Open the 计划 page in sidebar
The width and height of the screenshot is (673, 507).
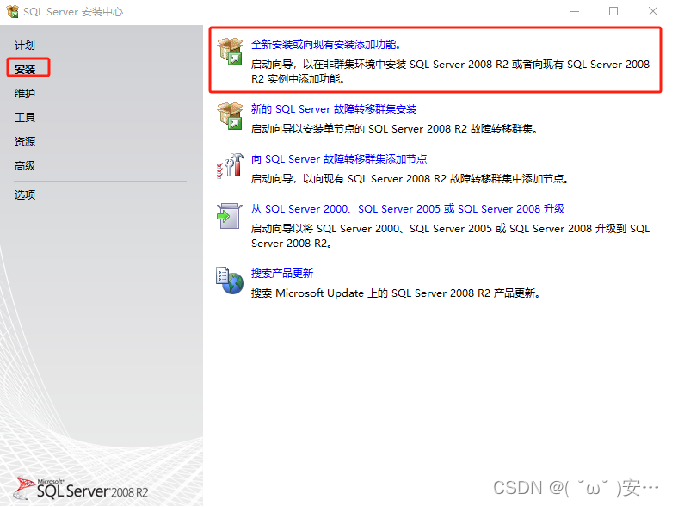(x=24, y=45)
